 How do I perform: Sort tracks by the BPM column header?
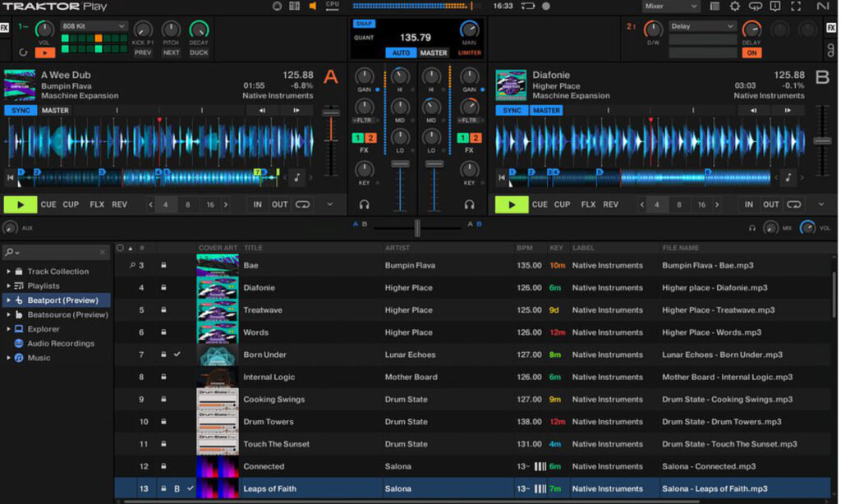pos(525,248)
